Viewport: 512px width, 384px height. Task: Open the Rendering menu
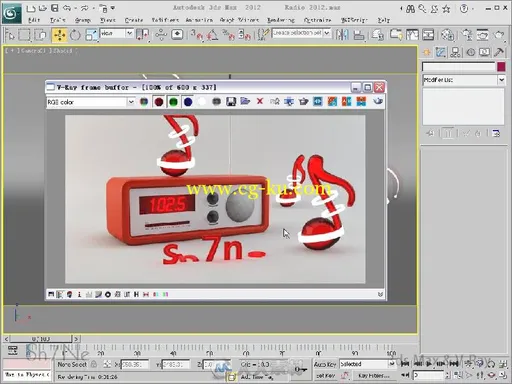(281, 20)
